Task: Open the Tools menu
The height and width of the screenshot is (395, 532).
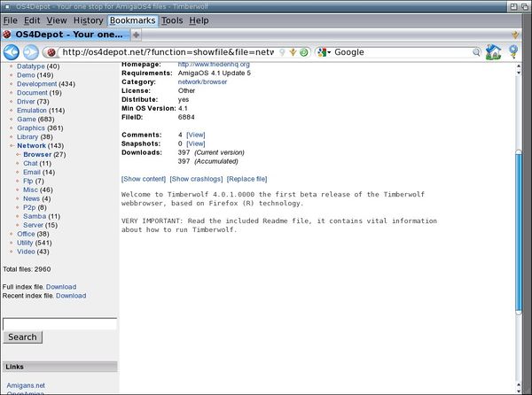Action: tap(172, 19)
